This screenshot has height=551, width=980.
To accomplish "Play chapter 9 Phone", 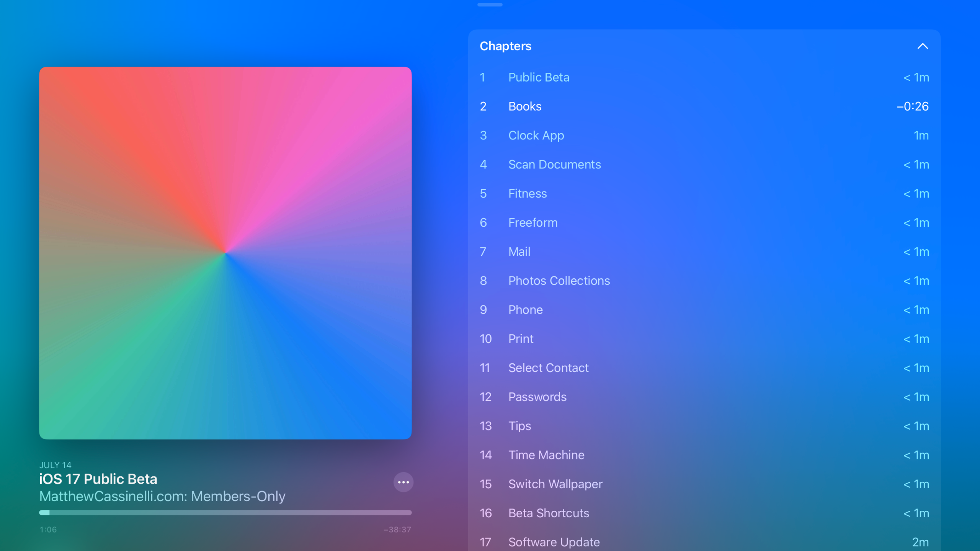I will tap(704, 310).
